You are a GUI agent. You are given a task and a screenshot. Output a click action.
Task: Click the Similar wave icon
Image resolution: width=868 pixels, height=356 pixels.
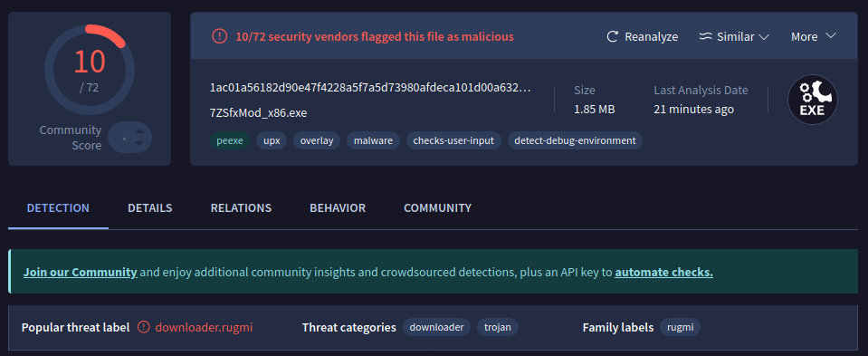click(705, 36)
